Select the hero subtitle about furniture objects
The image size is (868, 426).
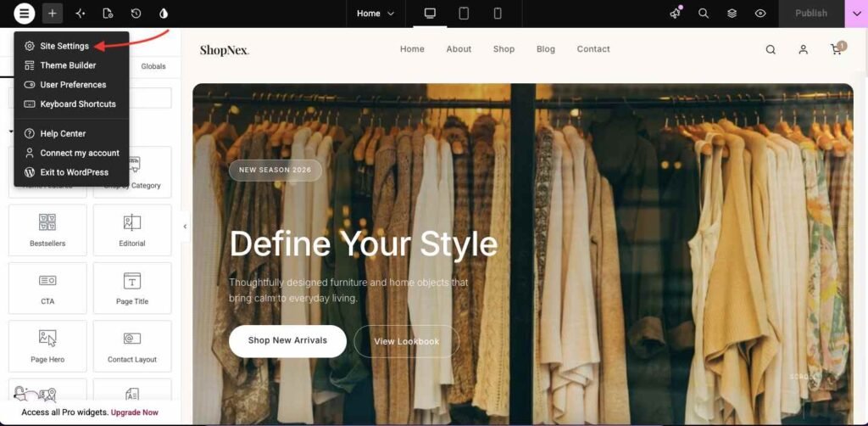348,290
